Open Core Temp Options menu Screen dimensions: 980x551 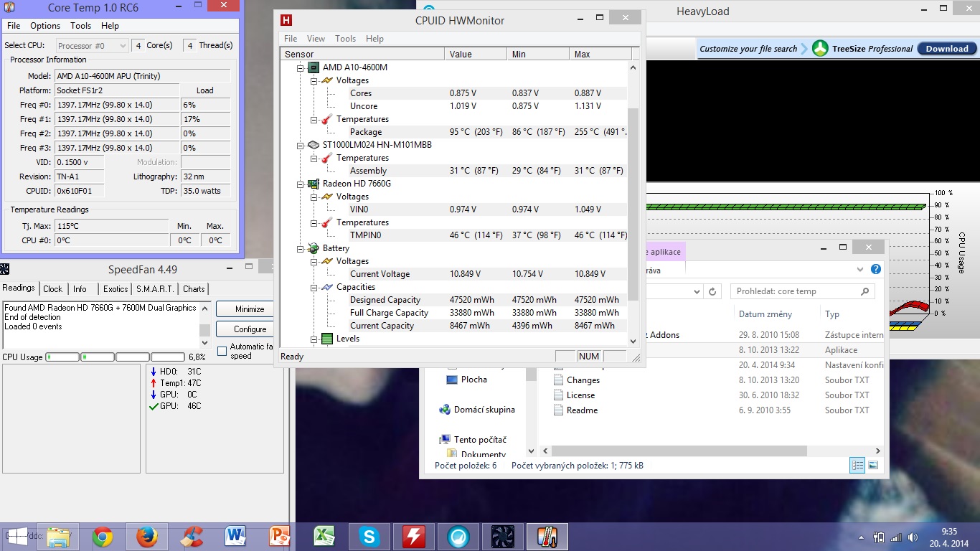click(x=45, y=25)
